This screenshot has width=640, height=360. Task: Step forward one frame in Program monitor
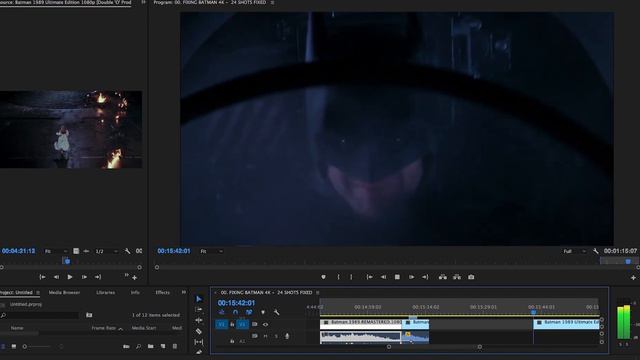(411, 277)
